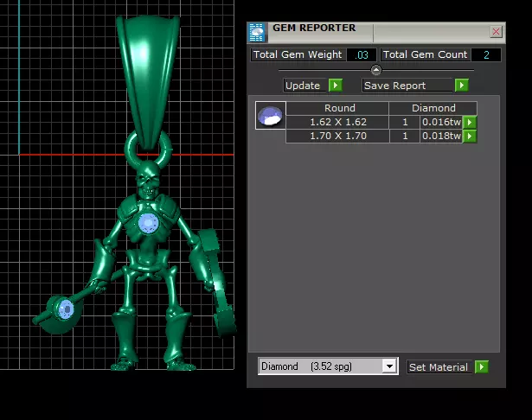Click the Total Gem Weight value .03
This screenshot has height=420, width=532.
point(362,55)
